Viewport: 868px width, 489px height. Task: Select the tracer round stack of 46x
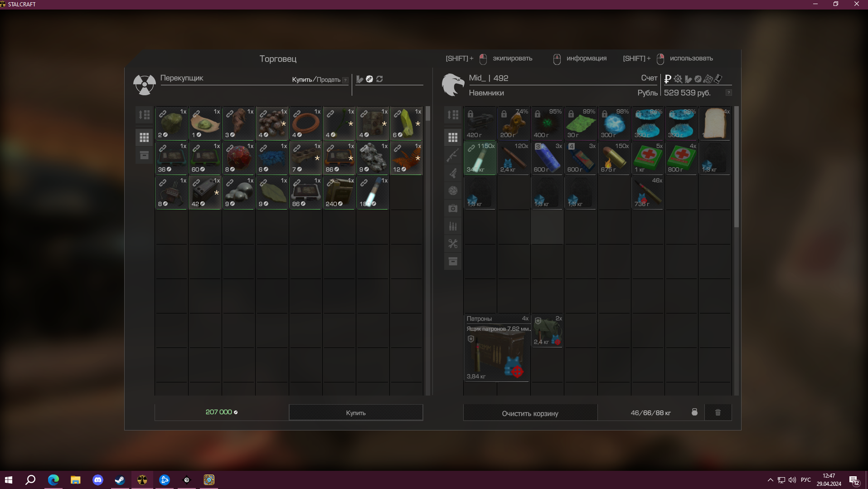pyautogui.click(x=648, y=192)
